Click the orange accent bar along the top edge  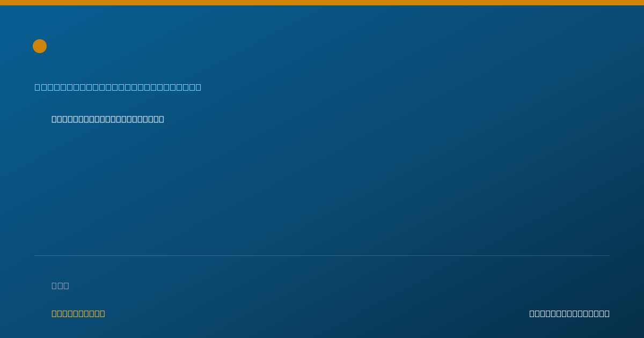pyautogui.click(x=322, y=3)
